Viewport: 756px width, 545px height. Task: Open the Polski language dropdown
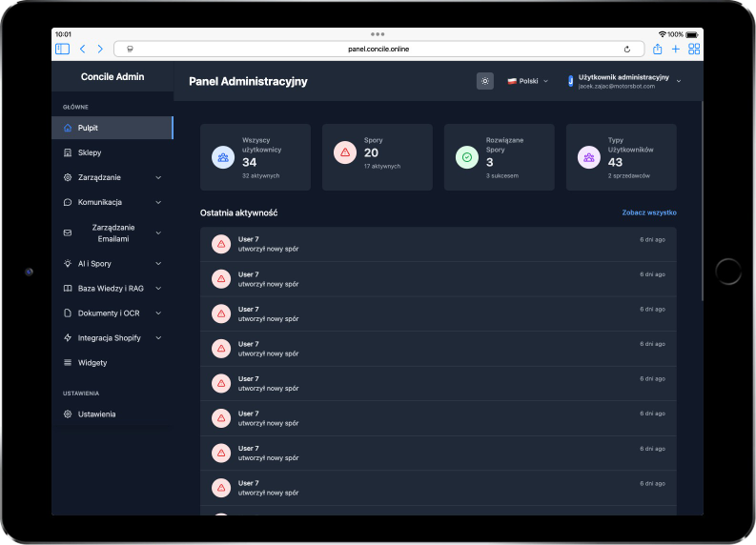coord(527,81)
